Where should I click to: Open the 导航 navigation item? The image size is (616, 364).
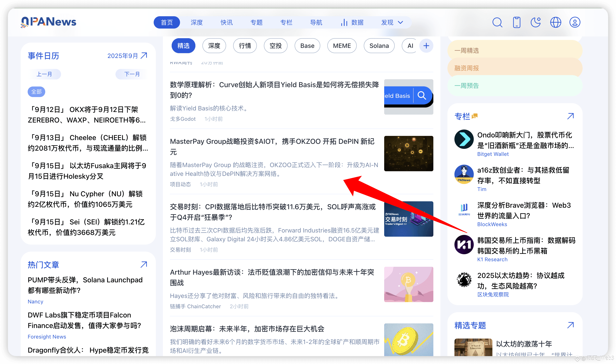tap(316, 22)
